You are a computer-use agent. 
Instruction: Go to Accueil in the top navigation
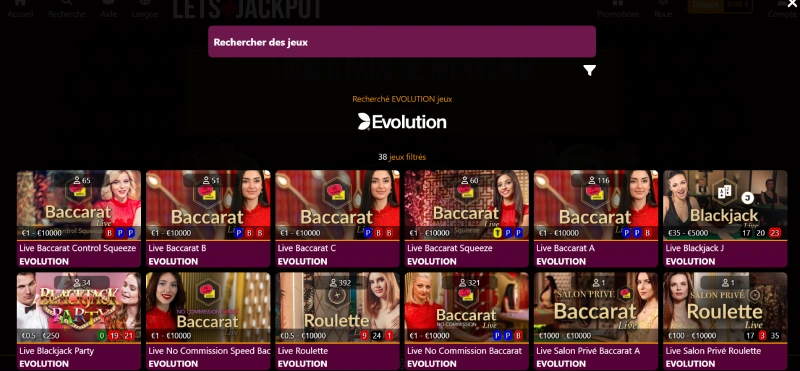(20, 9)
